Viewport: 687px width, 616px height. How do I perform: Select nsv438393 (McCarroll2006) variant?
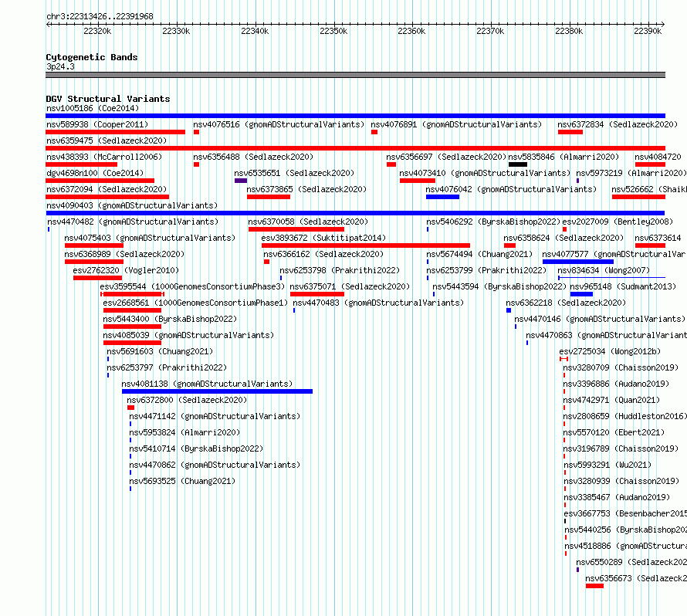(x=104, y=157)
